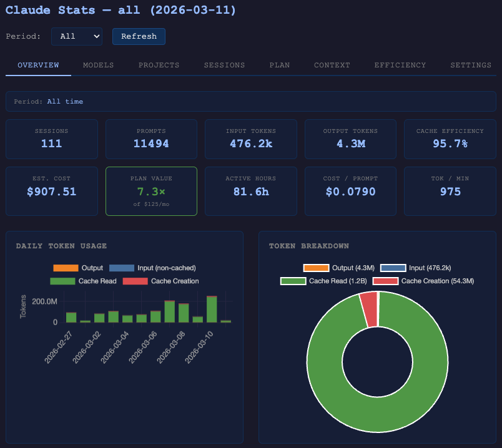The width and height of the screenshot is (502, 448).
Task: Open the Period dropdown
Action: (x=77, y=36)
